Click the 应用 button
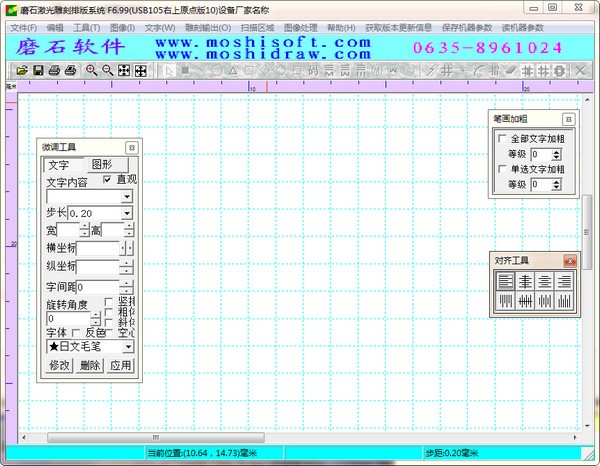 [120, 365]
